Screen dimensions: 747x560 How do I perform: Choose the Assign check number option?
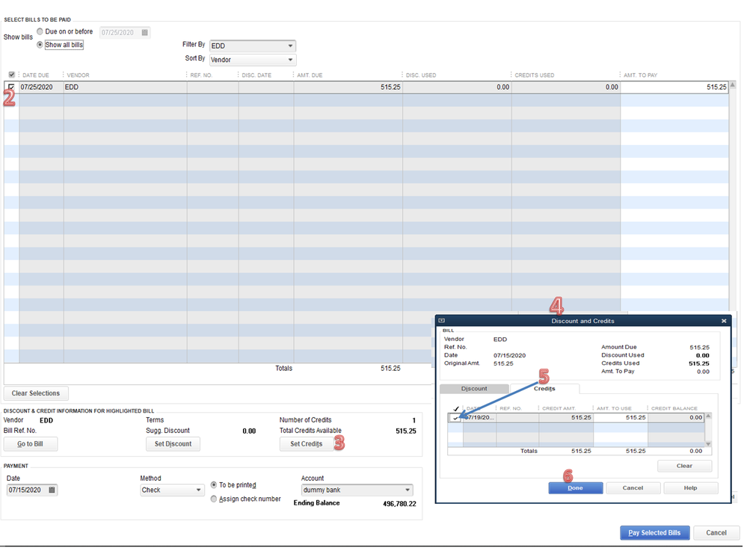214,499
